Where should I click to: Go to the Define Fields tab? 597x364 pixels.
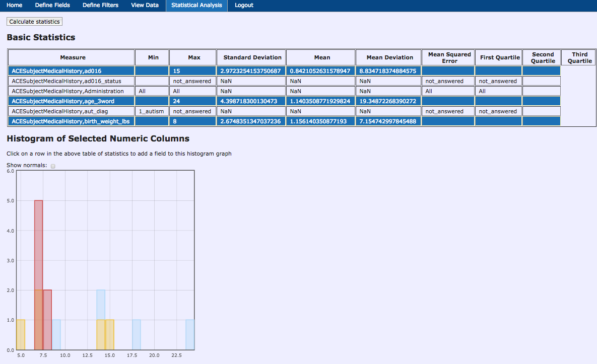(x=52, y=6)
